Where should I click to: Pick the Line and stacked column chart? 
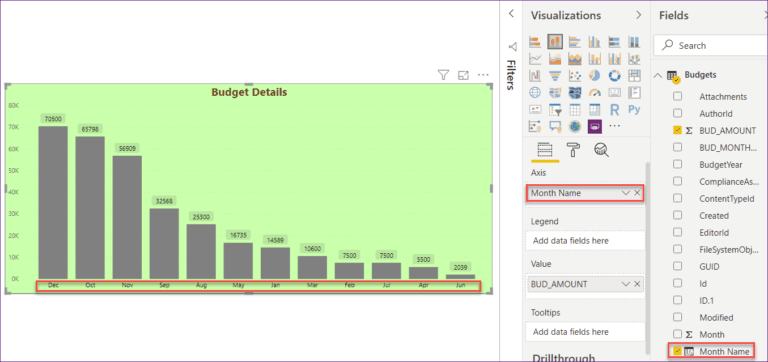tap(595, 59)
